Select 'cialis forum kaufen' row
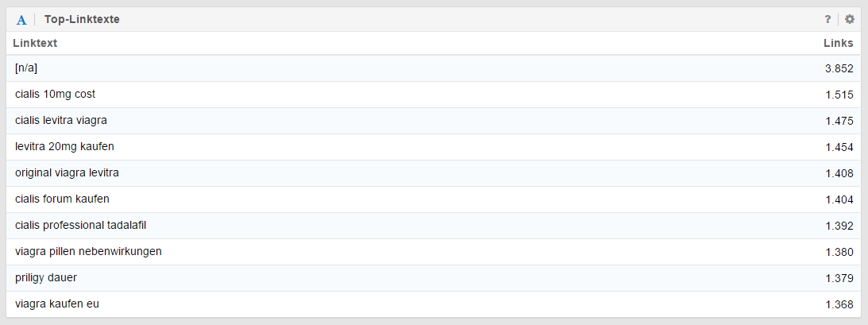The height and width of the screenshot is (325, 868). (62, 199)
